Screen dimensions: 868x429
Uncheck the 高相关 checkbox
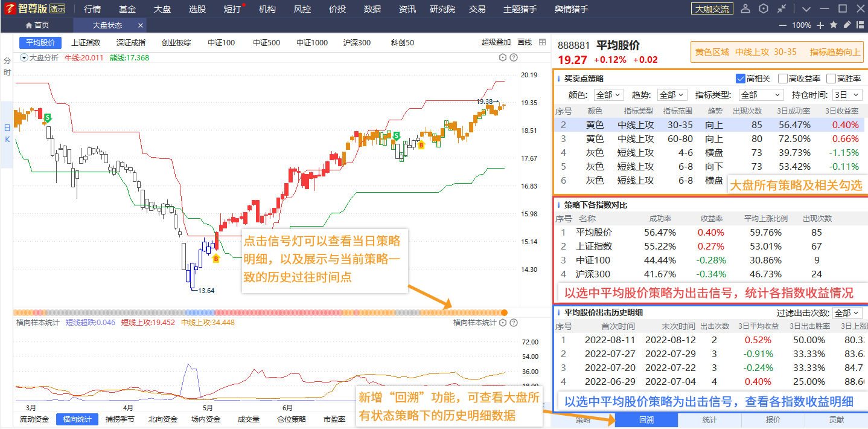[x=741, y=79]
